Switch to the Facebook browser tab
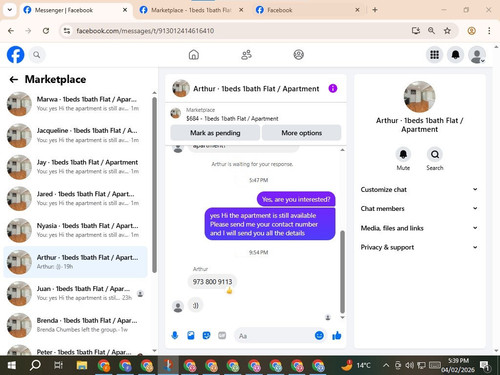500x375 pixels. click(x=308, y=10)
